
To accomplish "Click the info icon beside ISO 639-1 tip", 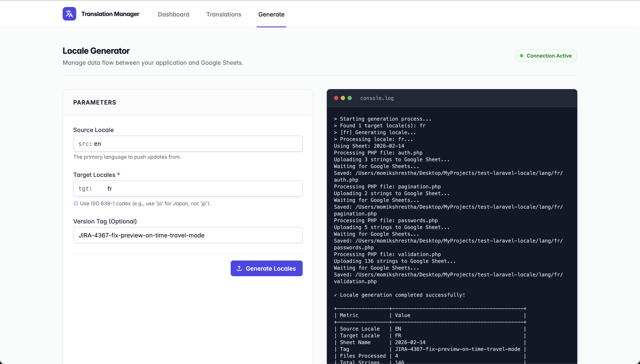I will click(76, 203).
